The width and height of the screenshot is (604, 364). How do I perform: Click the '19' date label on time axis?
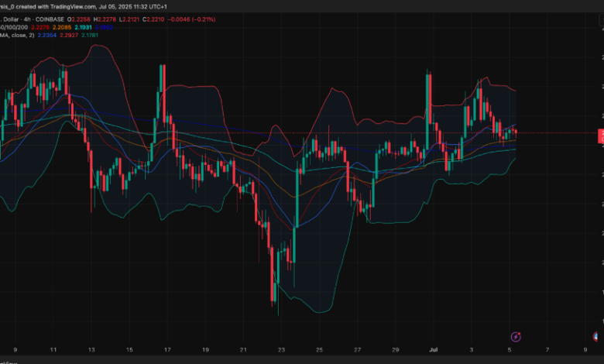click(205, 350)
